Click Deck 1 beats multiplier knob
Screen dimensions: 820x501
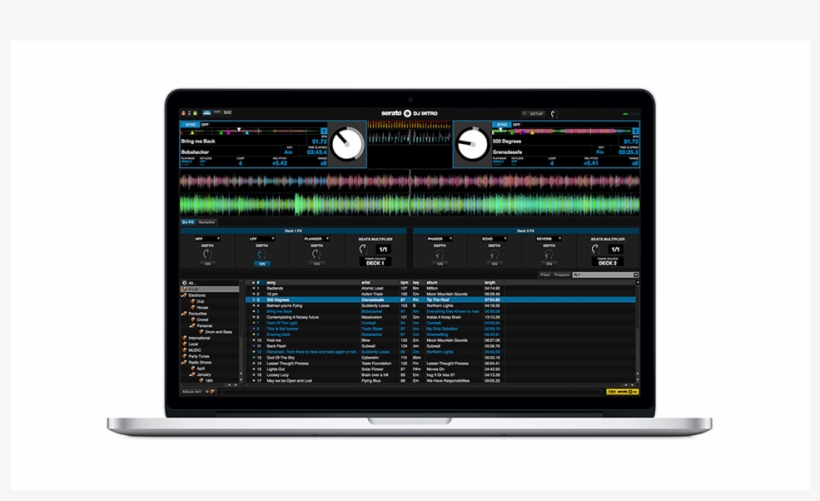(x=363, y=249)
